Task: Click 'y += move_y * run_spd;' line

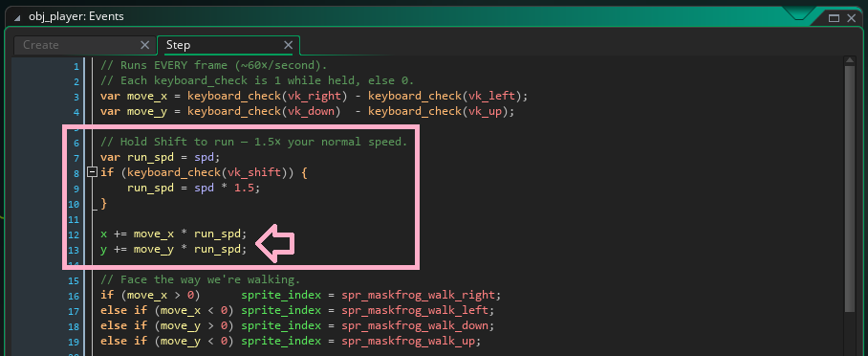Action: (x=174, y=250)
